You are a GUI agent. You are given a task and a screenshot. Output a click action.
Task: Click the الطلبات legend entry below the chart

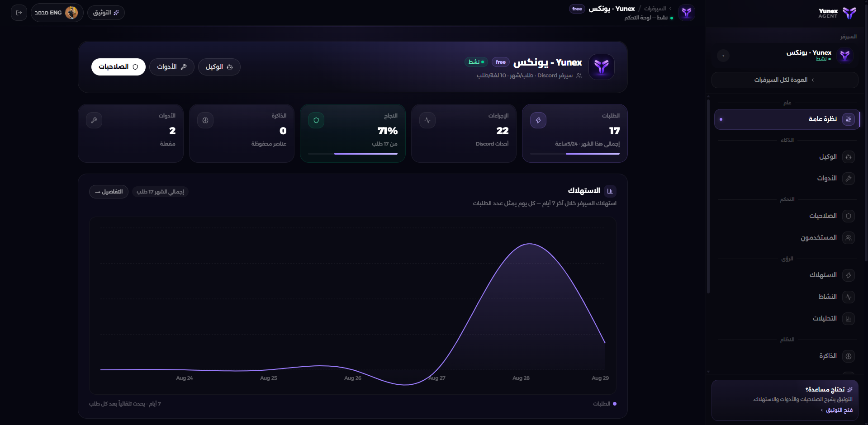(x=605, y=404)
